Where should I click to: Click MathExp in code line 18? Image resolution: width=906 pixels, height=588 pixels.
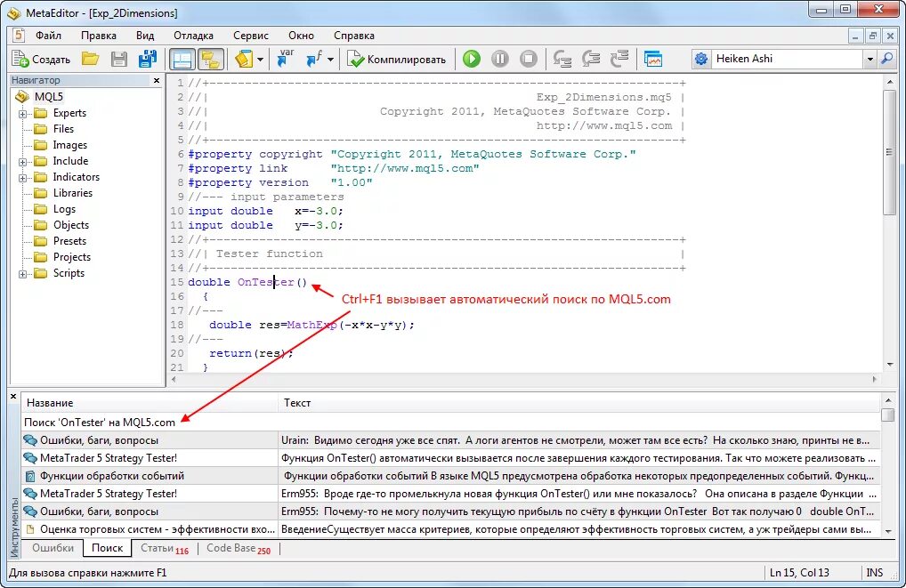[x=312, y=325]
